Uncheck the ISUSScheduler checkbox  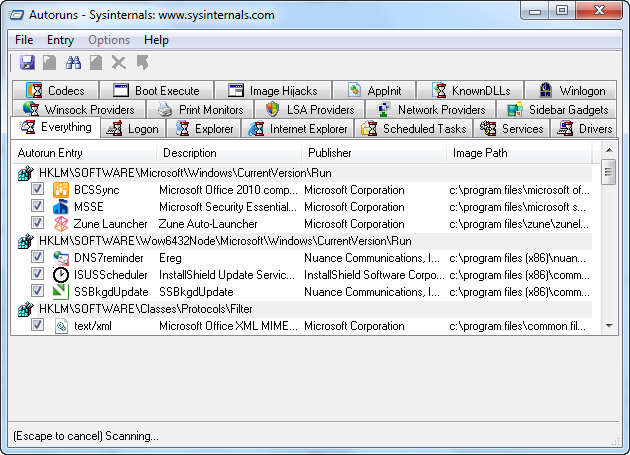(x=37, y=274)
